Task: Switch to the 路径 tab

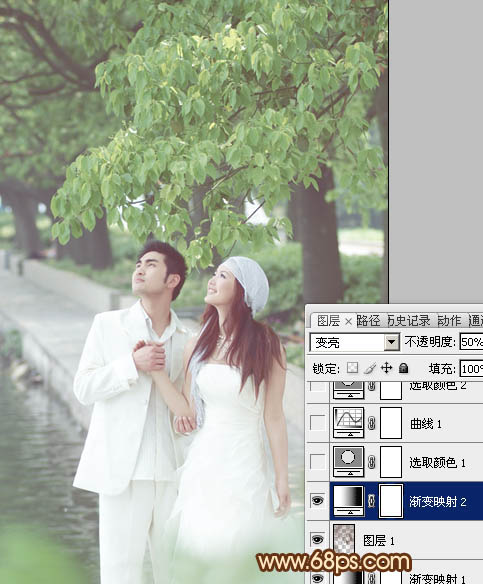Action: pyautogui.click(x=368, y=321)
